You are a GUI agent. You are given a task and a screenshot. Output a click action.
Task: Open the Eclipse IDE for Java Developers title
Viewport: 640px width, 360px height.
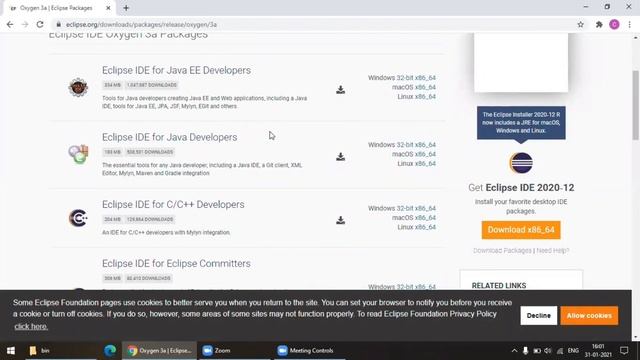169,137
